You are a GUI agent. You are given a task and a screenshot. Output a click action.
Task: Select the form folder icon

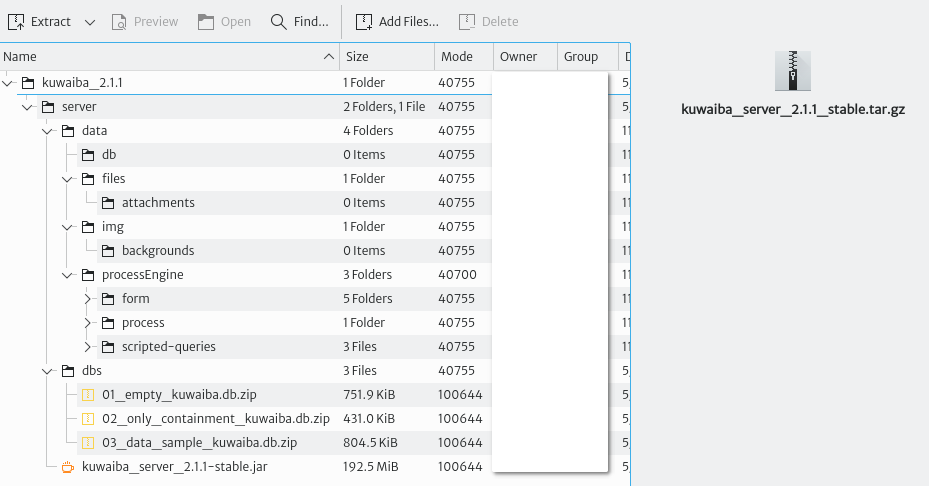108,299
